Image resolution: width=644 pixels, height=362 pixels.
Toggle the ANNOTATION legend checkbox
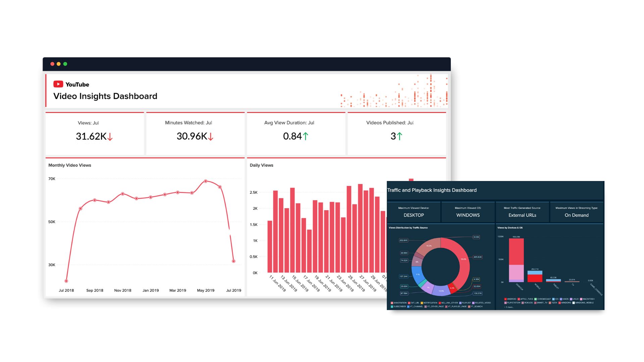392,303
